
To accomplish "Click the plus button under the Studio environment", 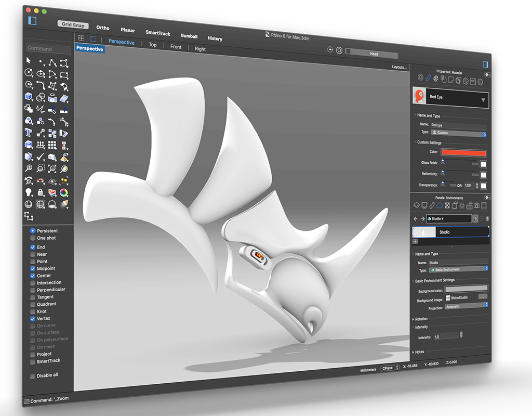I will coord(415,241).
